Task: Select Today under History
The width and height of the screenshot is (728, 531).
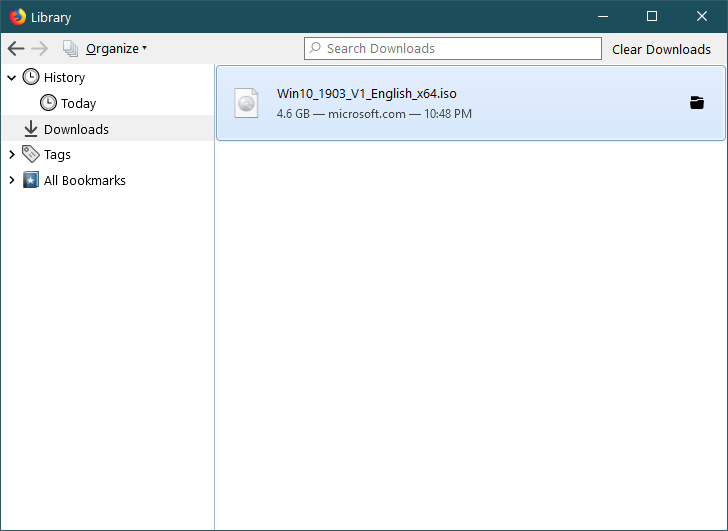Action: (78, 103)
